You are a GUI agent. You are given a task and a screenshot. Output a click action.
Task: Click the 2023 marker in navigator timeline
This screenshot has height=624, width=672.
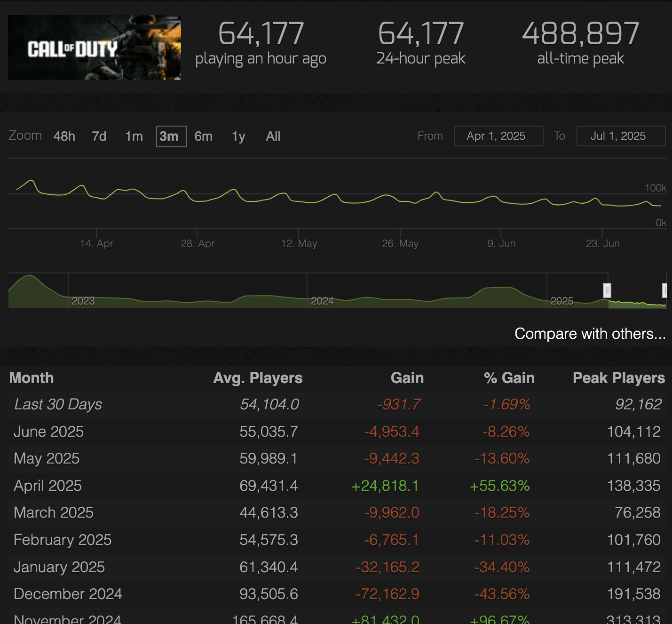pos(83,301)
